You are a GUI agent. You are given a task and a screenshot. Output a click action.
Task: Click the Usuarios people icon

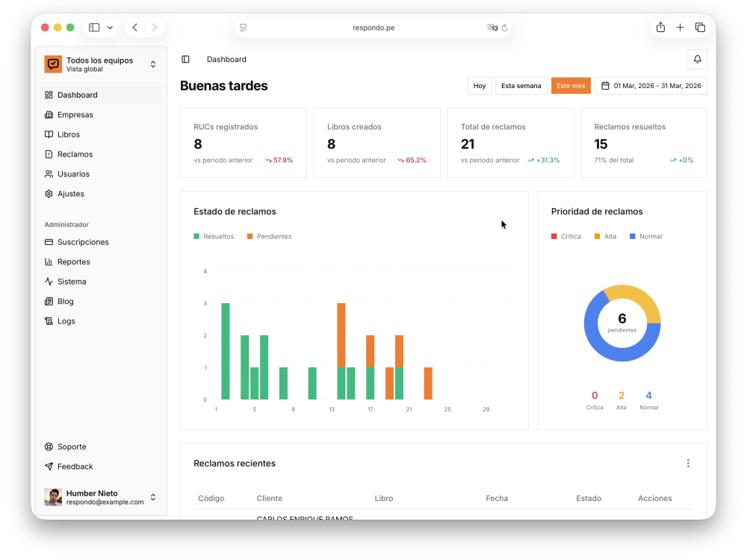tap(49, 174)
